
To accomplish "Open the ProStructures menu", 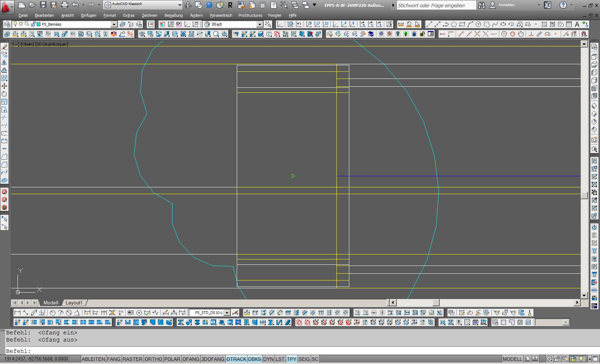I will 250,15.
